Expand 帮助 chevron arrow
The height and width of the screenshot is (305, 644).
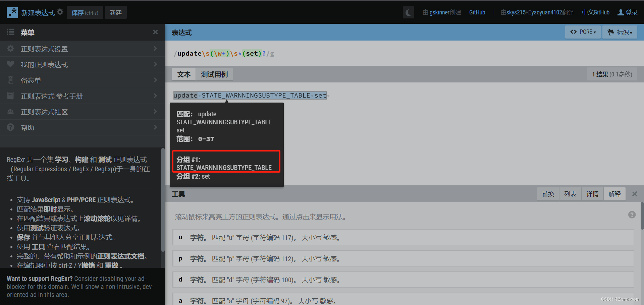pos(155,127)
